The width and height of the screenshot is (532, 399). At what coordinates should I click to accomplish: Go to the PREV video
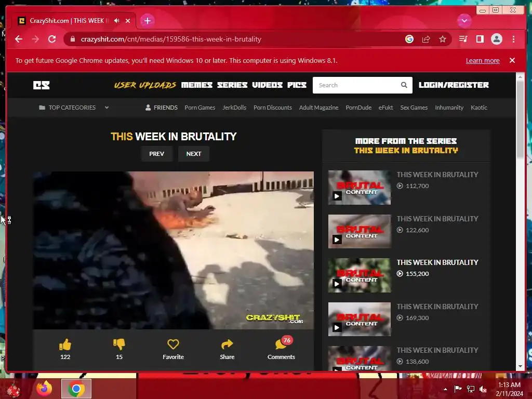pyautogui.click(x=157, y=154)
